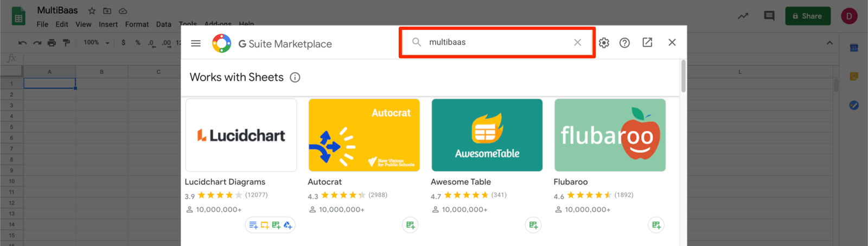868x246 pixels.
Task: Clear the multibaas search text
Action: click(577, 42)
